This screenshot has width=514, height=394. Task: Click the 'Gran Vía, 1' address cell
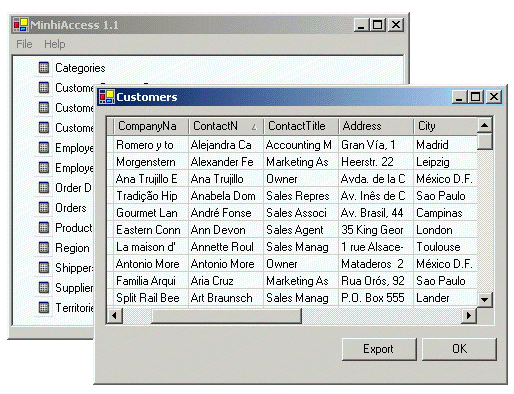(x=376, y=145)
